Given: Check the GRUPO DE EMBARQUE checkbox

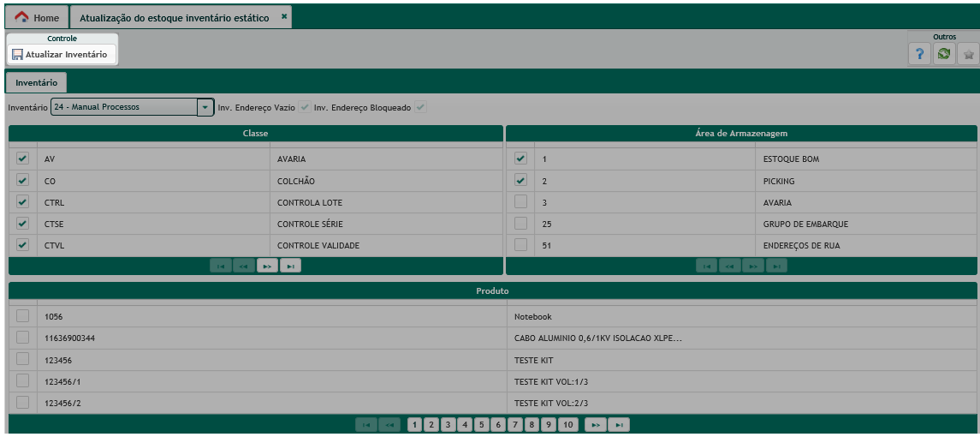Looking at the screenshot, I should coord(520,224).
